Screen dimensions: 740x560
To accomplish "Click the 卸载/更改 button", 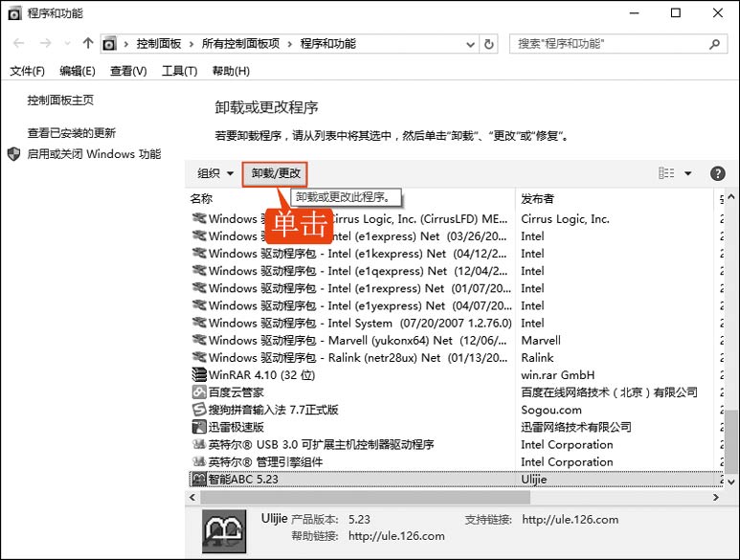I will (276, 173).
